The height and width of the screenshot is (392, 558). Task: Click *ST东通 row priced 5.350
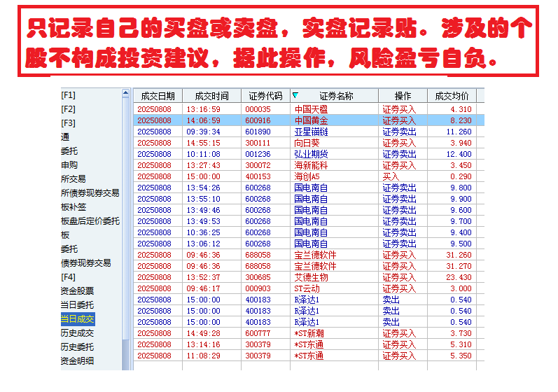pos(309,356)
